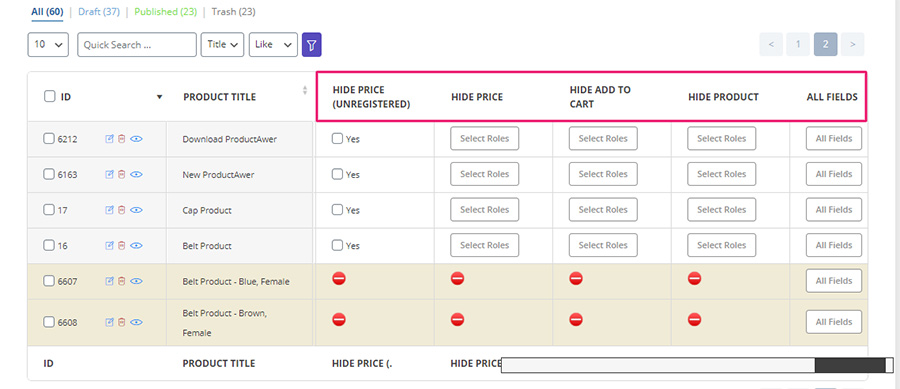View variation 6607 eye icon
The image size is (900, 389).
136,281
